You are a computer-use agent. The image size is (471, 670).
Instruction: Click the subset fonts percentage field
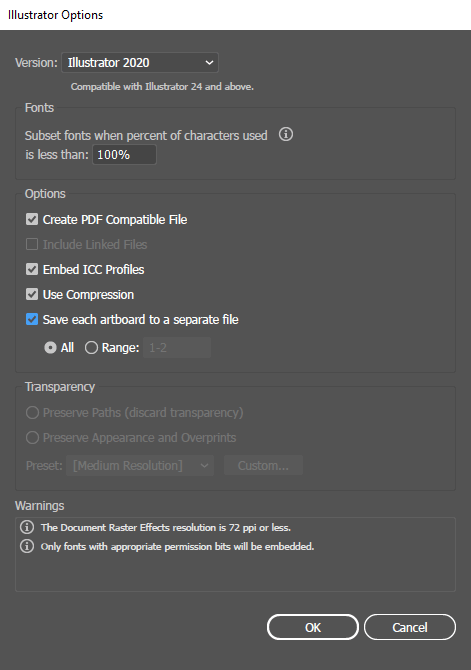point(124,155)
